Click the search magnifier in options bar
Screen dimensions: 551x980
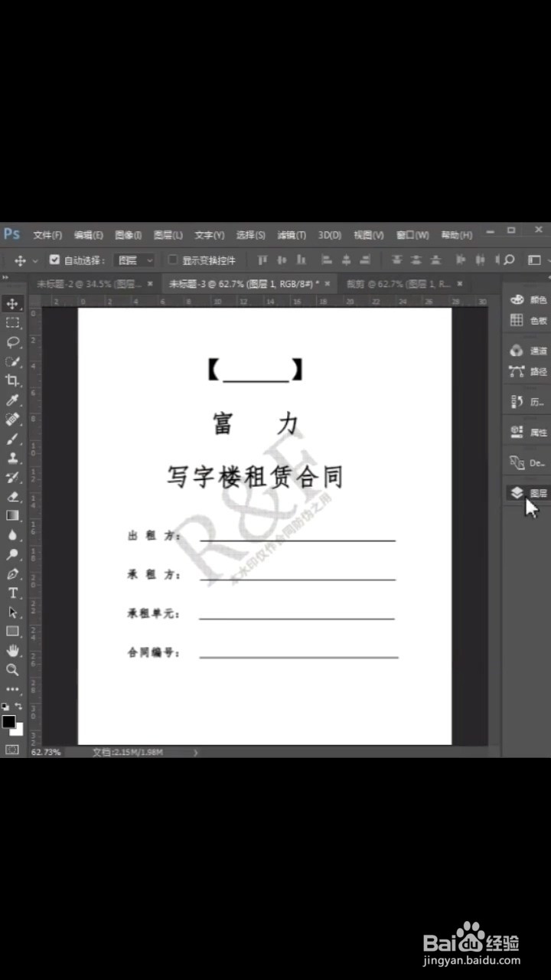(x=509, y=260)
